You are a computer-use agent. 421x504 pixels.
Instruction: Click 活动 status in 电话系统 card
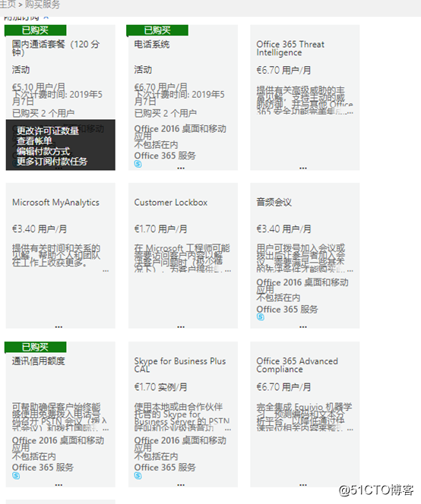pyautogui.click(x=143, y=69)
